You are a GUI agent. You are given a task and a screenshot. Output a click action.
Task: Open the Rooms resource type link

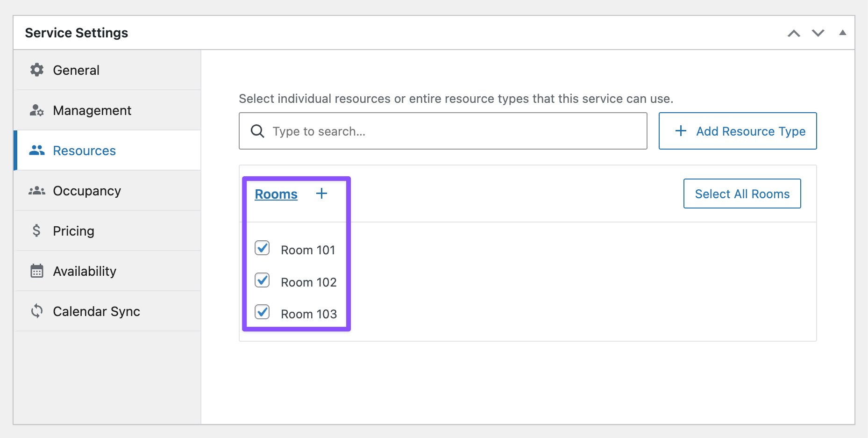click(x=276, y=194)
